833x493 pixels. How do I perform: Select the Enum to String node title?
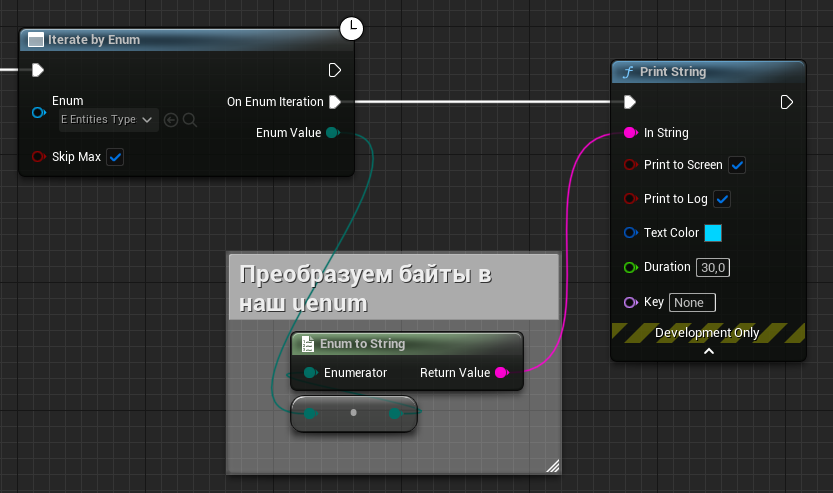point(362,344)
